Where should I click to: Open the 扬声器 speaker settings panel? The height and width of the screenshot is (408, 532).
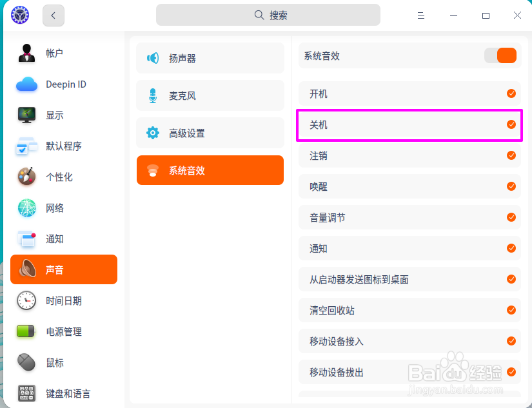pos(210,58)
